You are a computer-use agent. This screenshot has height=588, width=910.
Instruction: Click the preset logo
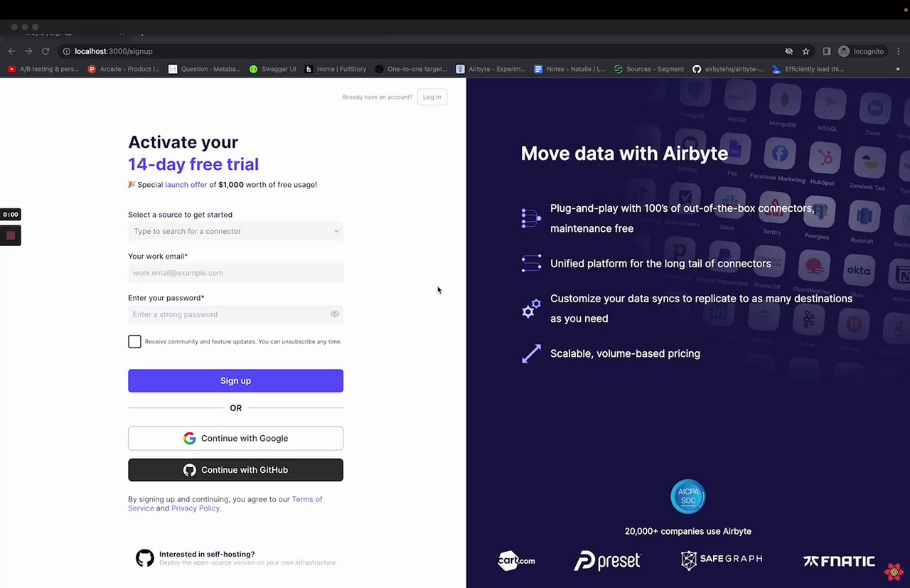pos(607,561)
